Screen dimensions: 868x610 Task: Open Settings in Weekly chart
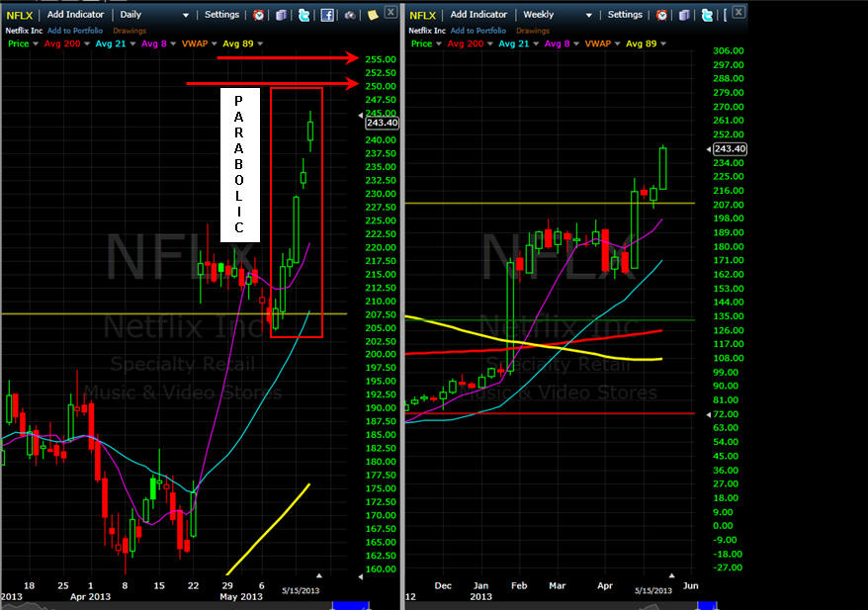625,15
